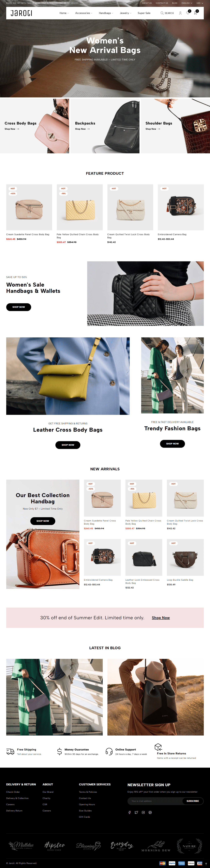Viewport: 210px width, 868px height.
Task: Open the Pinterest icon in footer
Action: tap(150, 812)
